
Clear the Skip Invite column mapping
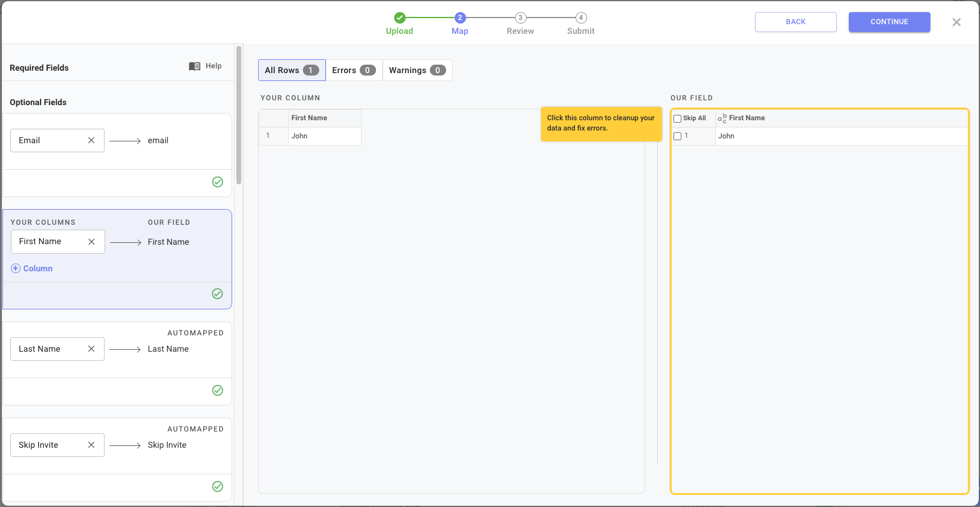(91, 445)
